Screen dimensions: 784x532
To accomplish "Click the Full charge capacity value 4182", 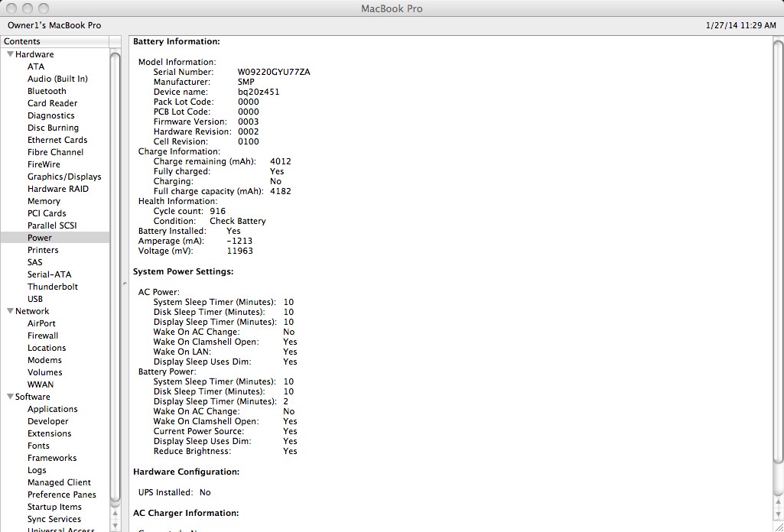I will (281, 191).
